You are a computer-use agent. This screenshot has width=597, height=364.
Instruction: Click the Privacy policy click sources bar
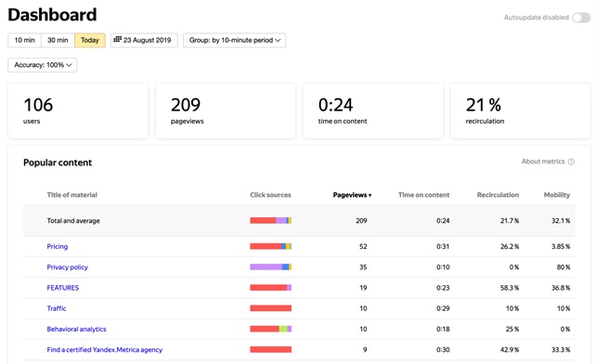(x=271, y=266)
